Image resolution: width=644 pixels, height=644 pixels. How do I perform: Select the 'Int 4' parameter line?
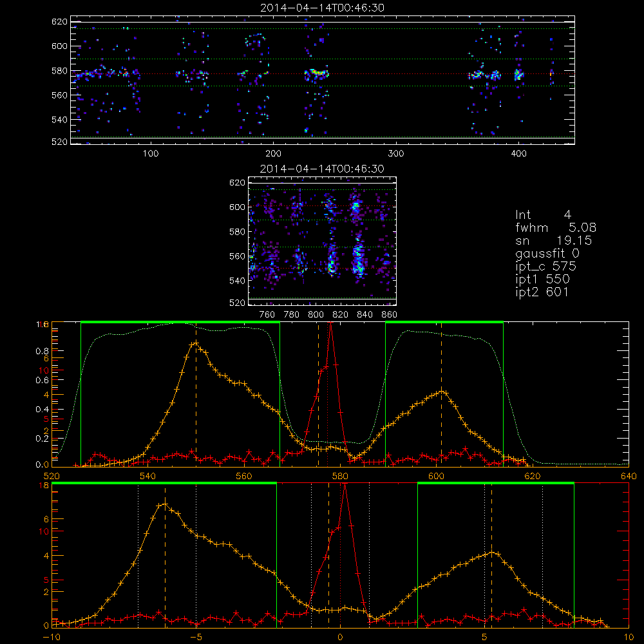pyautogui.click(x=543, y=214)
